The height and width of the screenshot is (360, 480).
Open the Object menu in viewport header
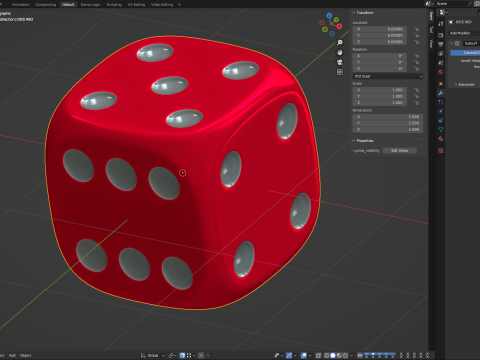click(26, 355)
